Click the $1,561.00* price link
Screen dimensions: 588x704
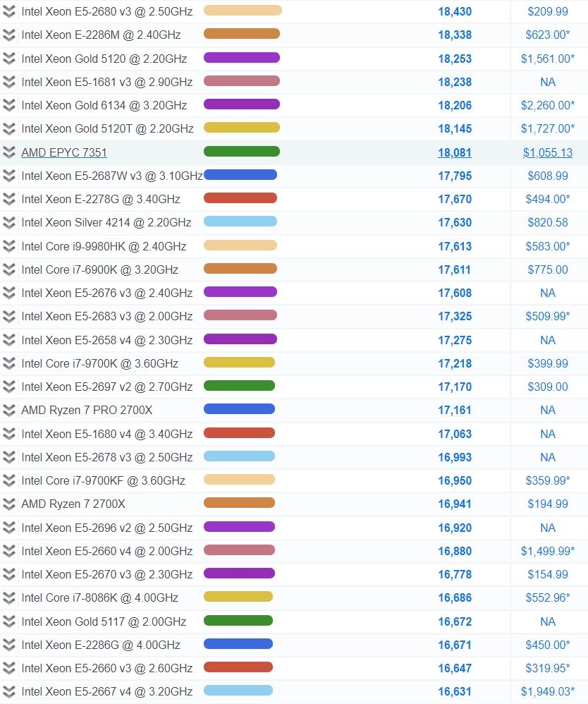(548, 59)
